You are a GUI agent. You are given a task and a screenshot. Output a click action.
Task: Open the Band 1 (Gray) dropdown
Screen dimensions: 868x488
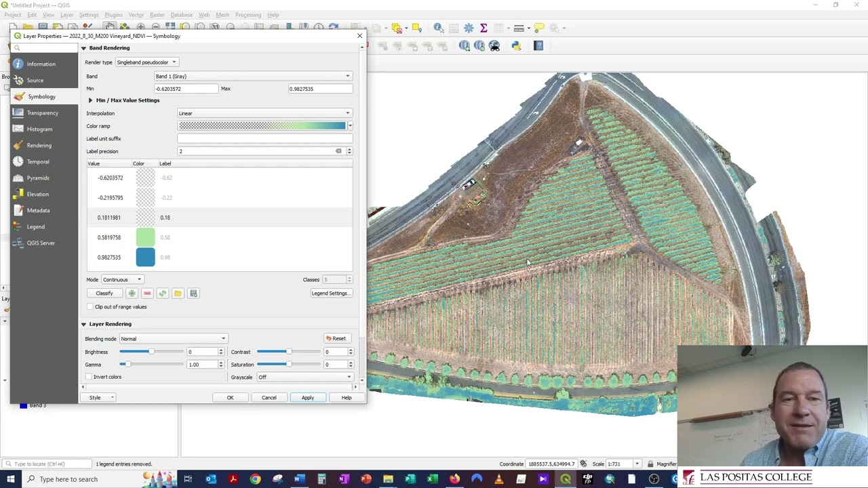pos(253,76)
